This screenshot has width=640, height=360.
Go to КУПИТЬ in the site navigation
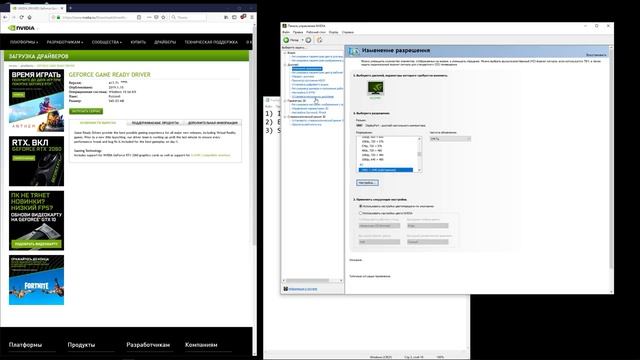point(138,42)
